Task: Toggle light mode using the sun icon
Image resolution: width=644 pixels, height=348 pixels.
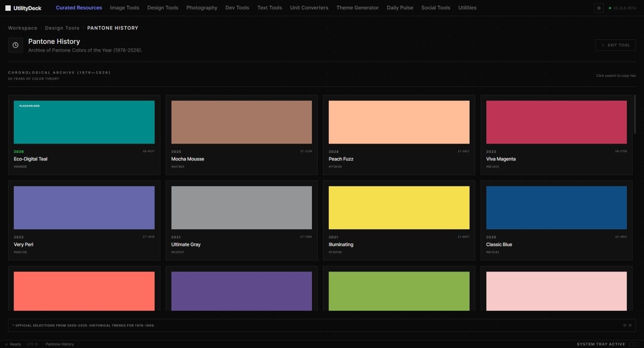Action: tap(599, 8)
